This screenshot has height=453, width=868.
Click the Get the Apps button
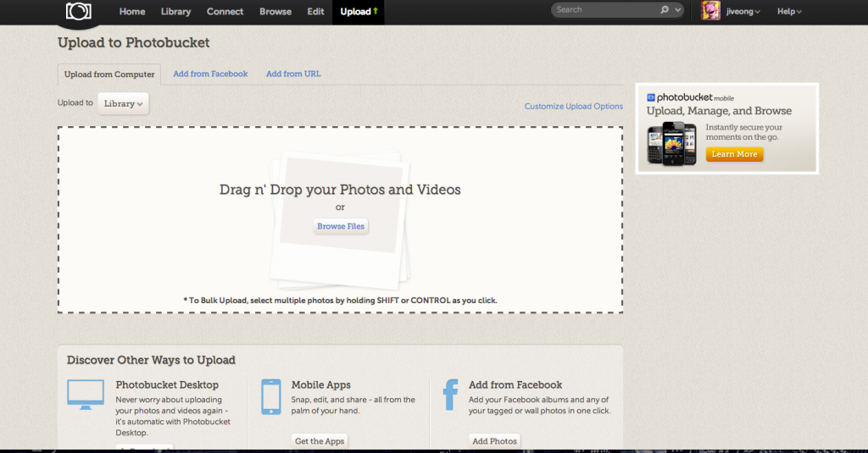click(320, 441)
